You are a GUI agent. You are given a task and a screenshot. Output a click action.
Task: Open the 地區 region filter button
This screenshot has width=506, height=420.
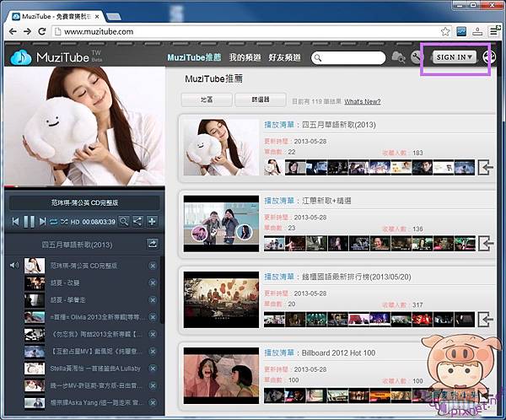(x=207, y=100)
